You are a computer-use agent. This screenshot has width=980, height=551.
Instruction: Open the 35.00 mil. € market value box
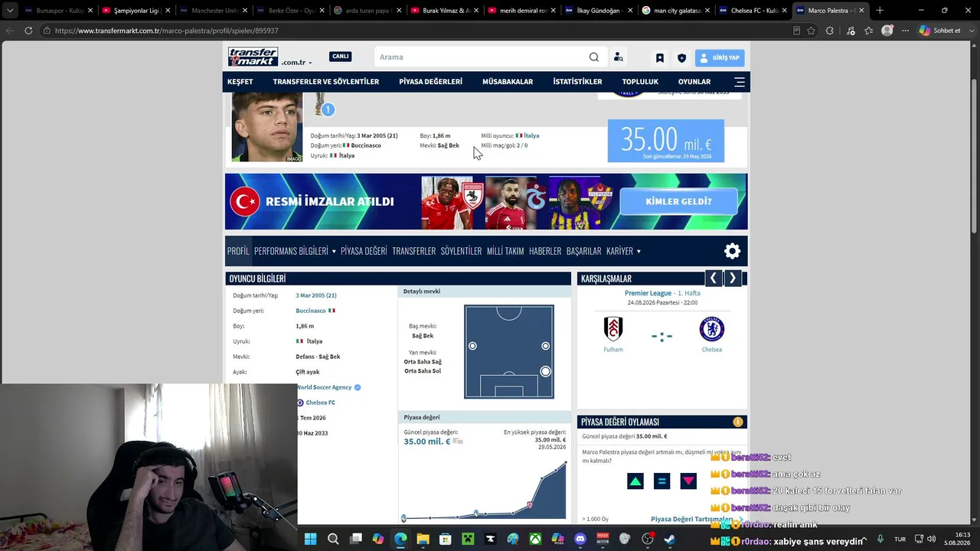point(666,141)
